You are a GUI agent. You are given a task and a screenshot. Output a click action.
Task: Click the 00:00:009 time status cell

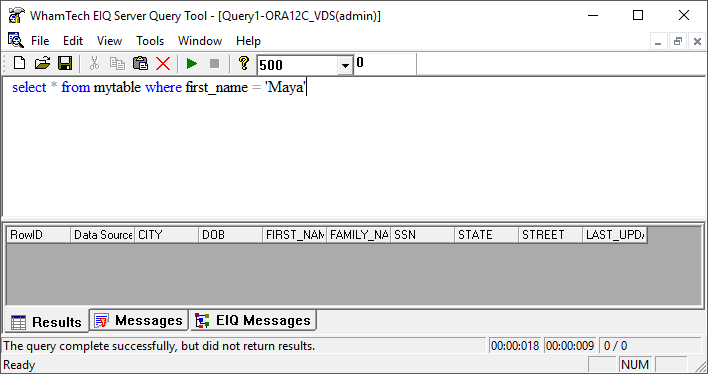pyautogui.click(x=570, y=346)
